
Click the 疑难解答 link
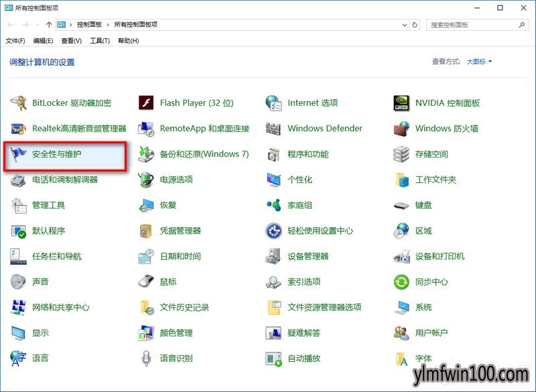pyautogui.click(x=304, y=333)
